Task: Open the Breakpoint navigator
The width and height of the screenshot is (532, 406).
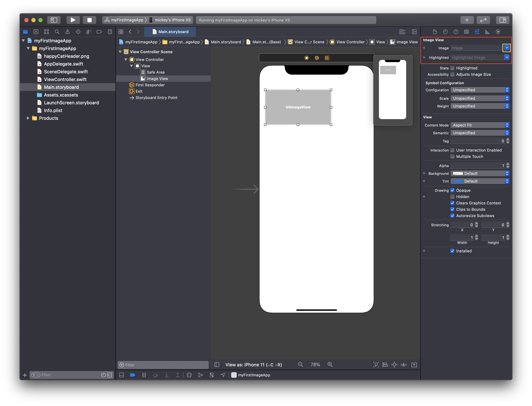Action: pyautogui.click(x=99, y=32)
